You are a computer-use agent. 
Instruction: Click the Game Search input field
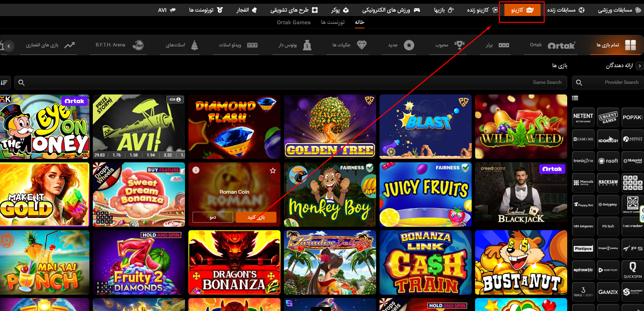[290, 83]
